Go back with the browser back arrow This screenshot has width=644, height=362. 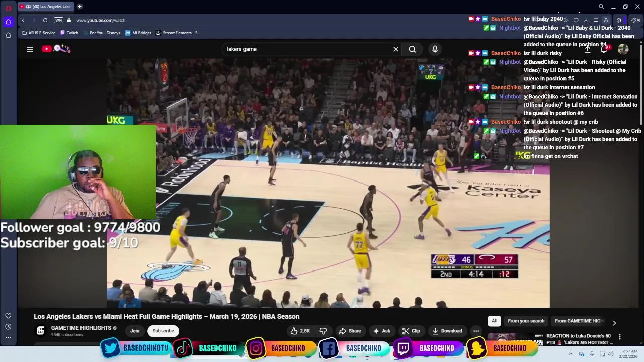point(23,20)
